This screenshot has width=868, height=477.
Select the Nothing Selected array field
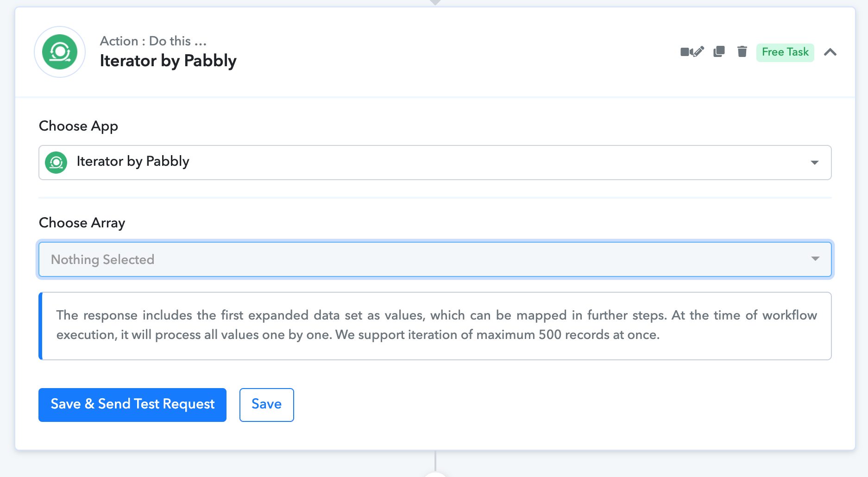pos(435,259)
